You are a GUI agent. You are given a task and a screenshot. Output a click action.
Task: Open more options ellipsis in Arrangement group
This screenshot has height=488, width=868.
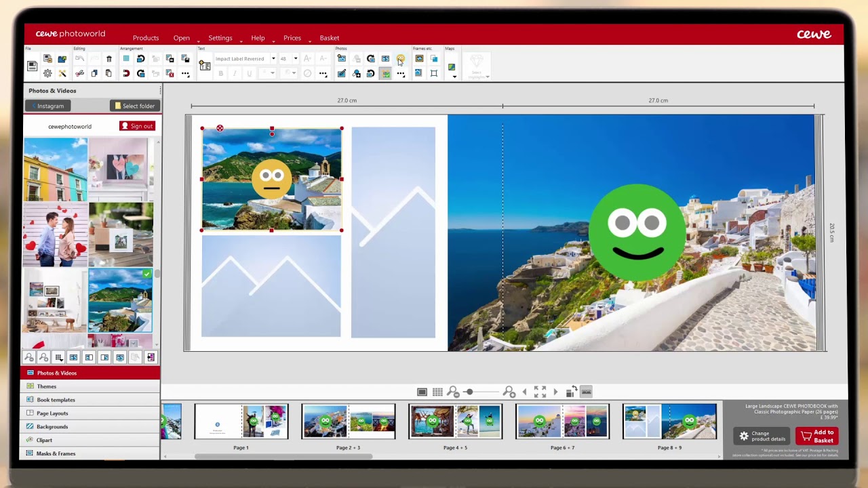point(184,73)
